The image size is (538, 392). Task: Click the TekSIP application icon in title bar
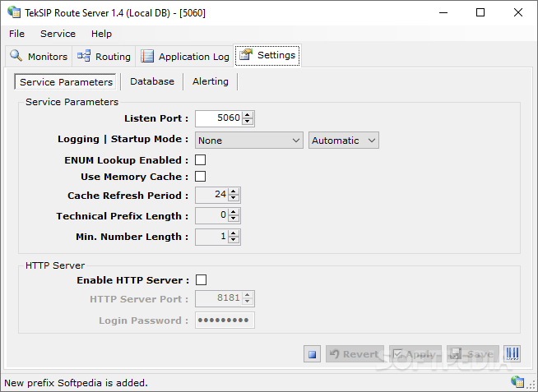click(14, 12)
